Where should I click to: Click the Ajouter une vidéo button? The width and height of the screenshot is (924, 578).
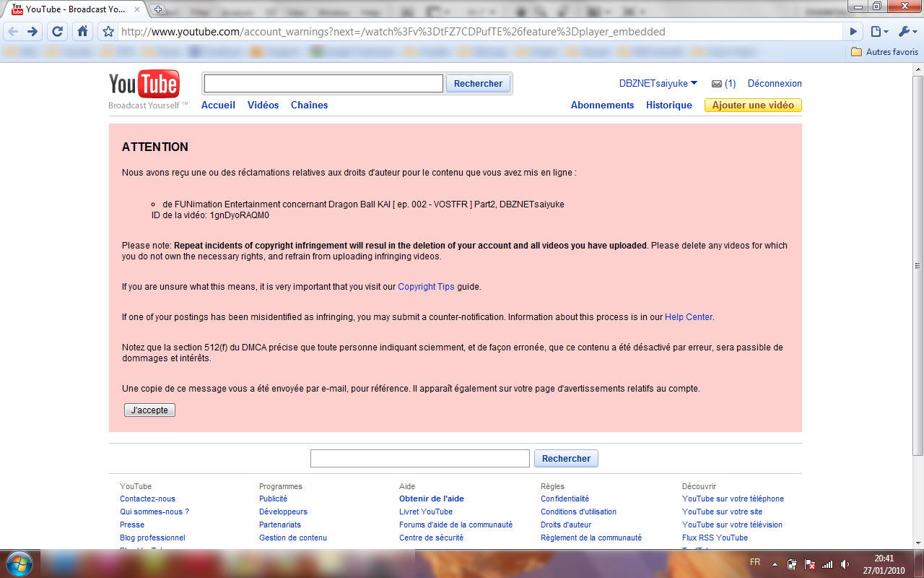pyautogui.click(x=753, y=105)
